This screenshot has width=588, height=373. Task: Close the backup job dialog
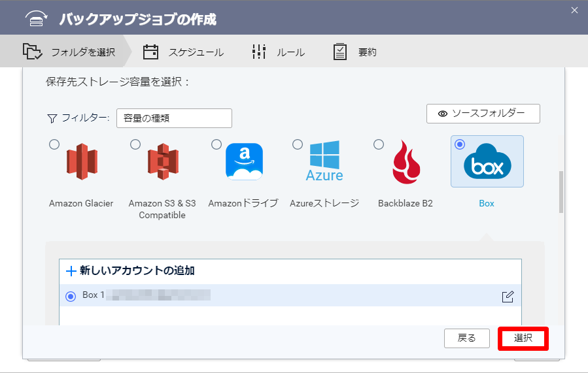(x=574, y=10)
